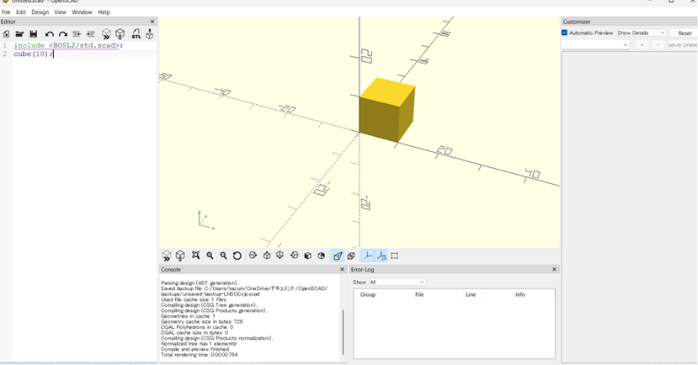Screen dimensions: 698x365
Task: Click the Redo arrow in Editor toolbar
Action: pos(63,34)
